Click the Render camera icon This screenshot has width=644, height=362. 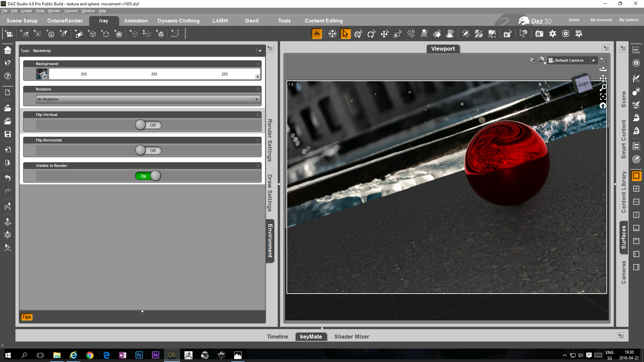(x=539, y=34)
